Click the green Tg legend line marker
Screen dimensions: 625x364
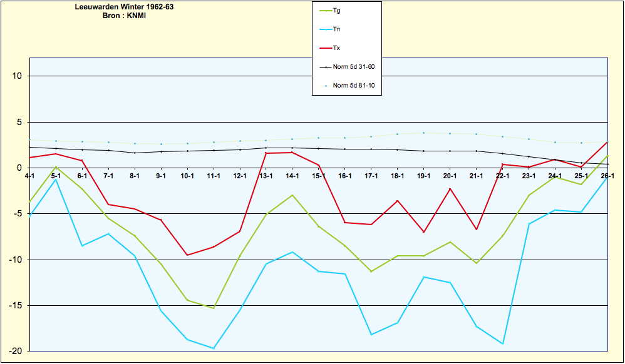coord(326,11)
